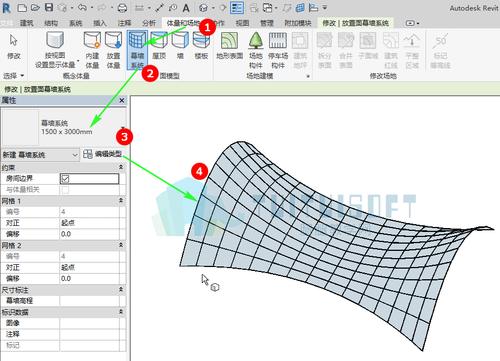Click the Parking Component (停车场构件) tool

[x=278, y=50]
